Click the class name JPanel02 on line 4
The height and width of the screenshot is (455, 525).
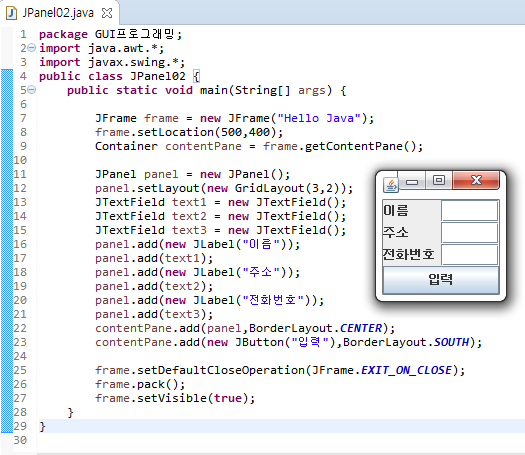[158, 76]
